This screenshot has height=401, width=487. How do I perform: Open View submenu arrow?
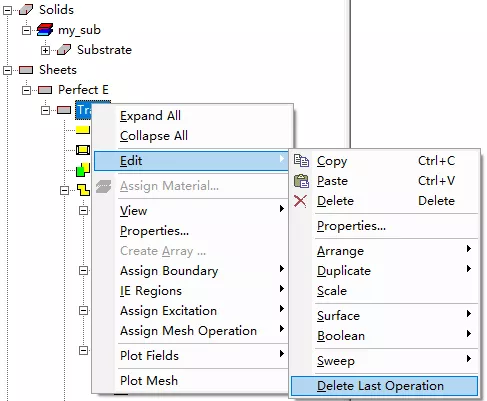[282, 209]
